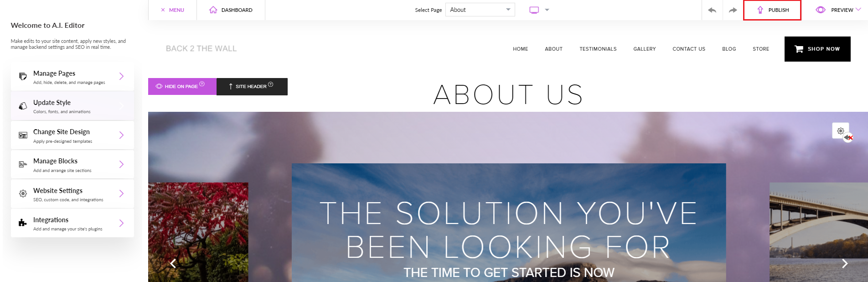Toggle Hide On Page for header

coord(182,86)
